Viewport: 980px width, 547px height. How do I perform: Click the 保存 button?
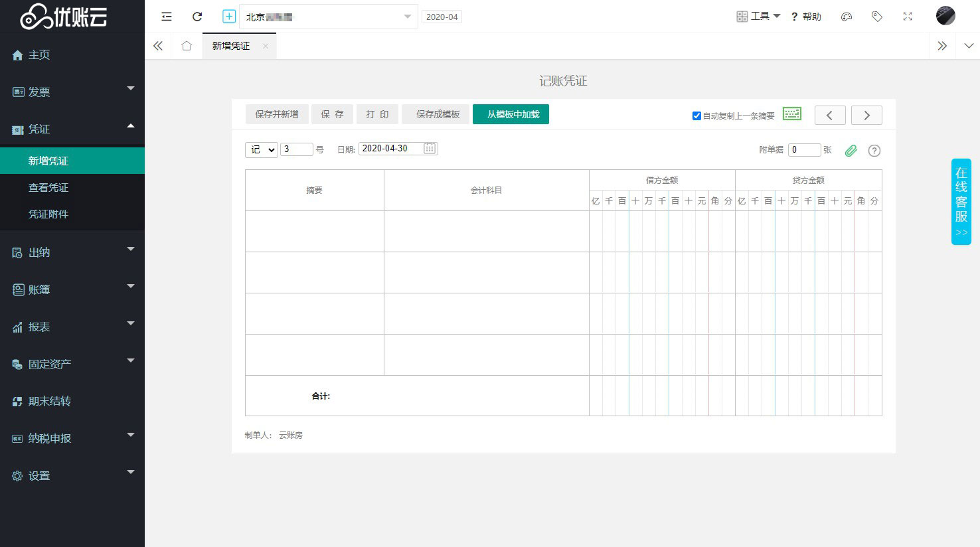click(x=332, y=114)
